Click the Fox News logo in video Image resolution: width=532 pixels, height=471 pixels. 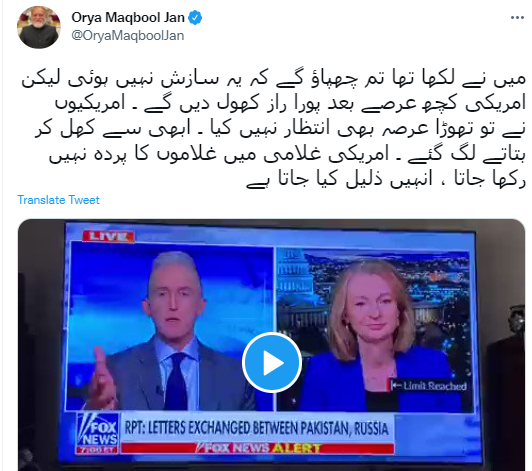[x=98, y=430]
